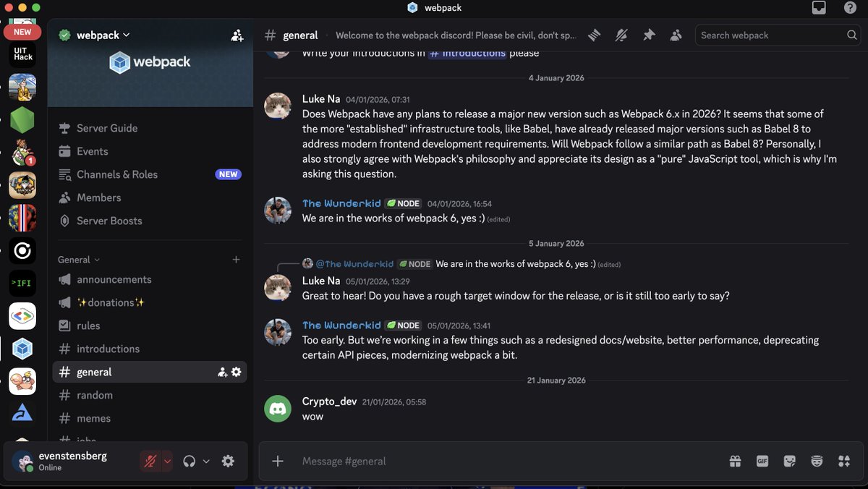This screenshot has width=868, height=489.
Task: Open the Threads icon in channel header
Action: (x=595, y=35)
